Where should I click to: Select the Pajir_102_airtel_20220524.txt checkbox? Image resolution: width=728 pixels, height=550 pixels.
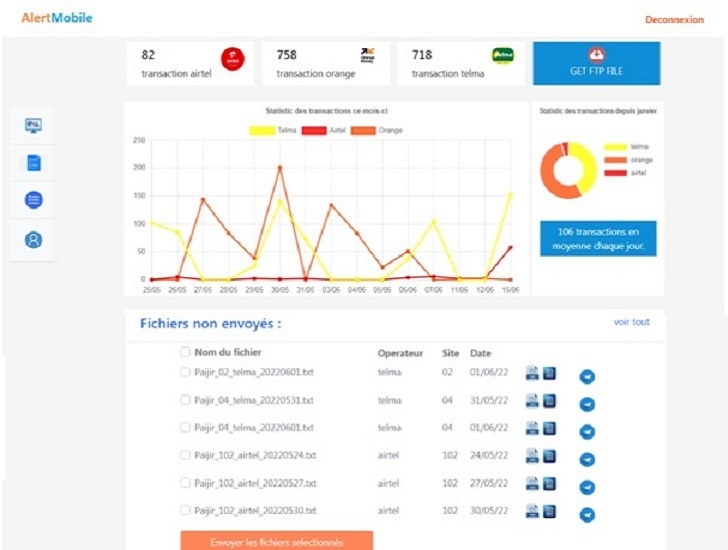(x=185, y=456)
